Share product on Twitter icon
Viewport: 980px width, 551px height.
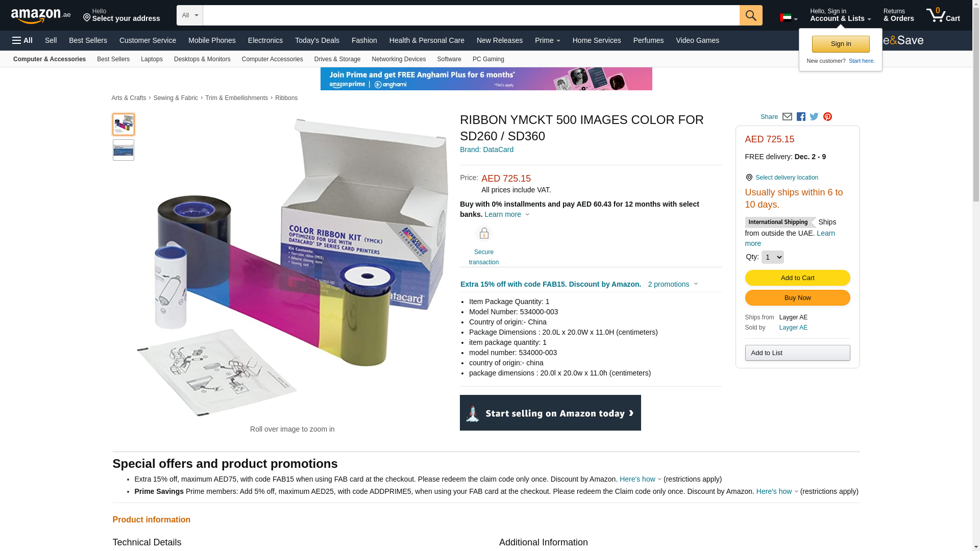pos(814,117)
